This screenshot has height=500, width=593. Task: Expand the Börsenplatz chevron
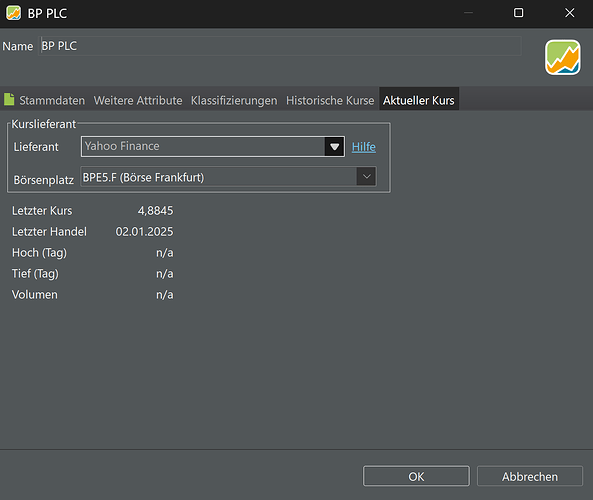coord(366,176)
